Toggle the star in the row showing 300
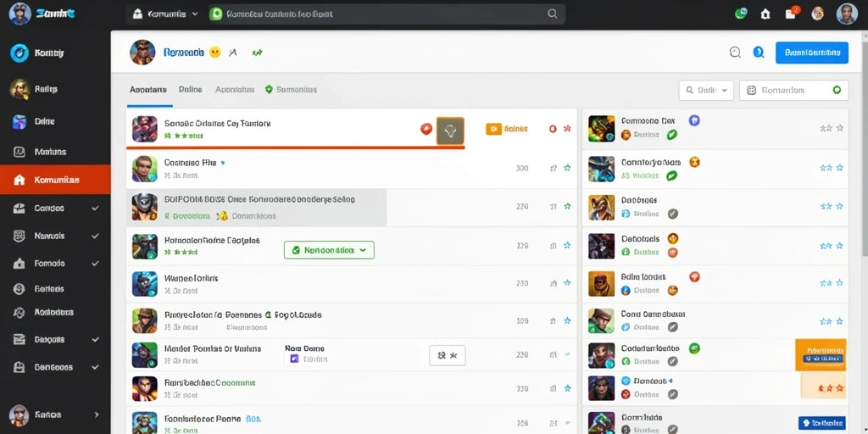868x434 pixels. point(567,168)
